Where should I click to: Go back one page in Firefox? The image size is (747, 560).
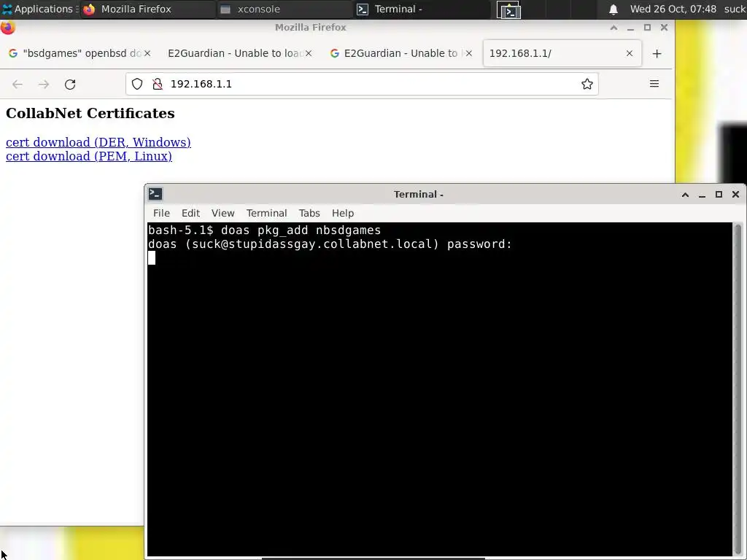tap(18, 85)
